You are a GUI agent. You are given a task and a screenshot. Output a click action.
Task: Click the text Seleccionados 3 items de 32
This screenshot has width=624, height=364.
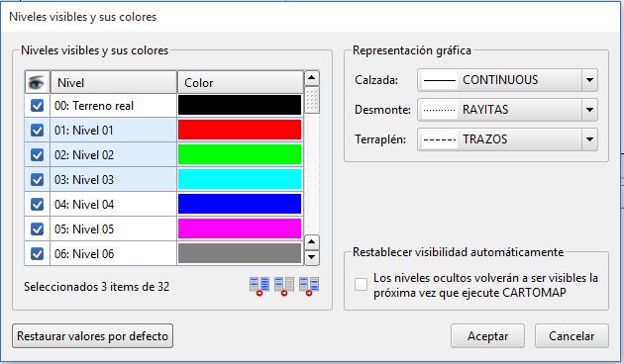click(96, 287)
